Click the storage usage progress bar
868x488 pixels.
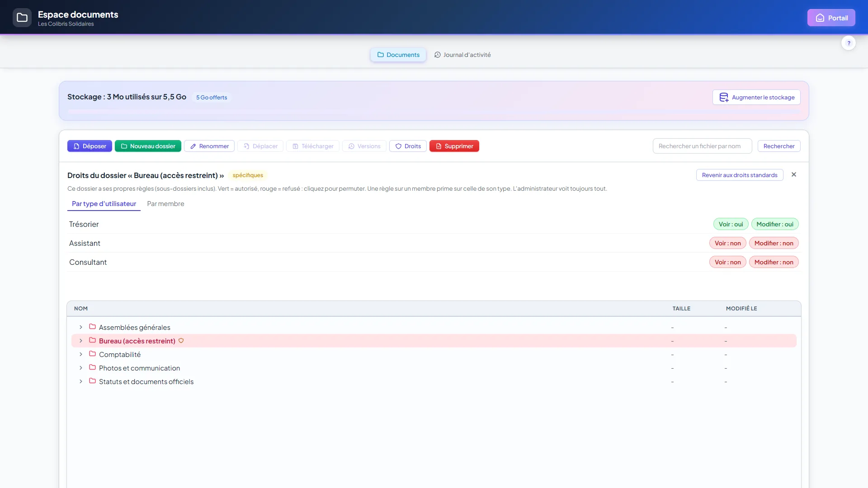pos(434,111)
